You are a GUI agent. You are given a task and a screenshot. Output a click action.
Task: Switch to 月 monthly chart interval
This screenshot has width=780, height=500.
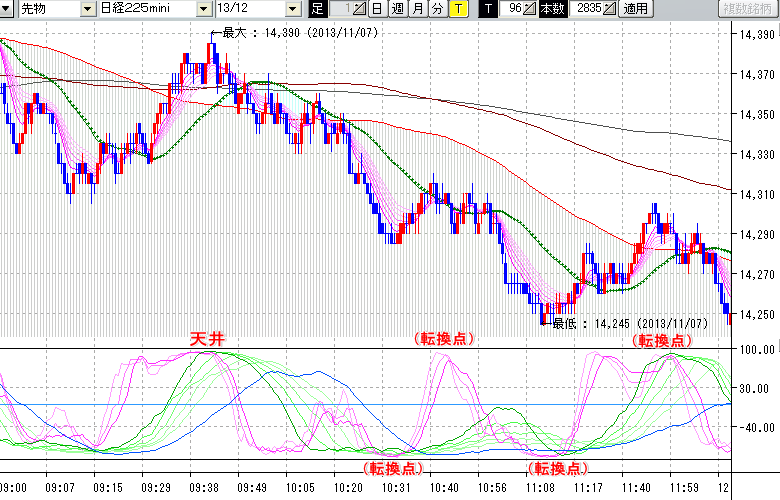pyautogui.click(x=417, y=9)
